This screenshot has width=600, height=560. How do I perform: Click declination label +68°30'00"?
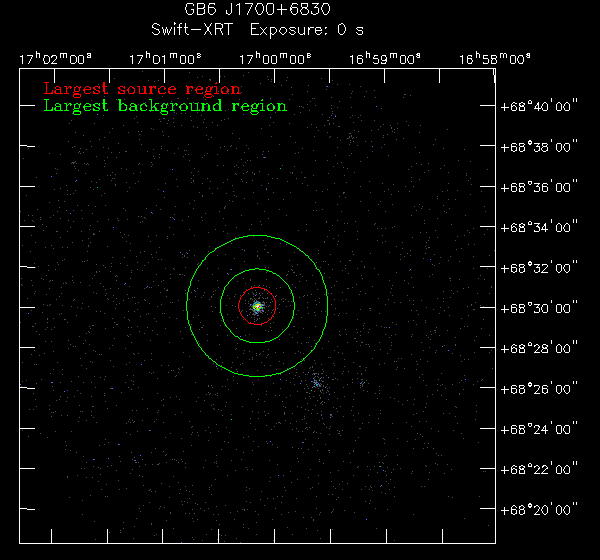point(539,308)
